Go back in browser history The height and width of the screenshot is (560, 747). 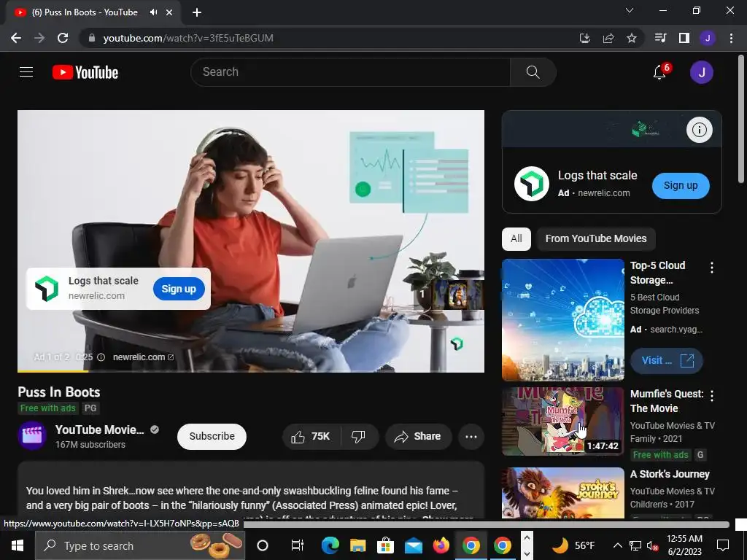(x=16, y=38)
